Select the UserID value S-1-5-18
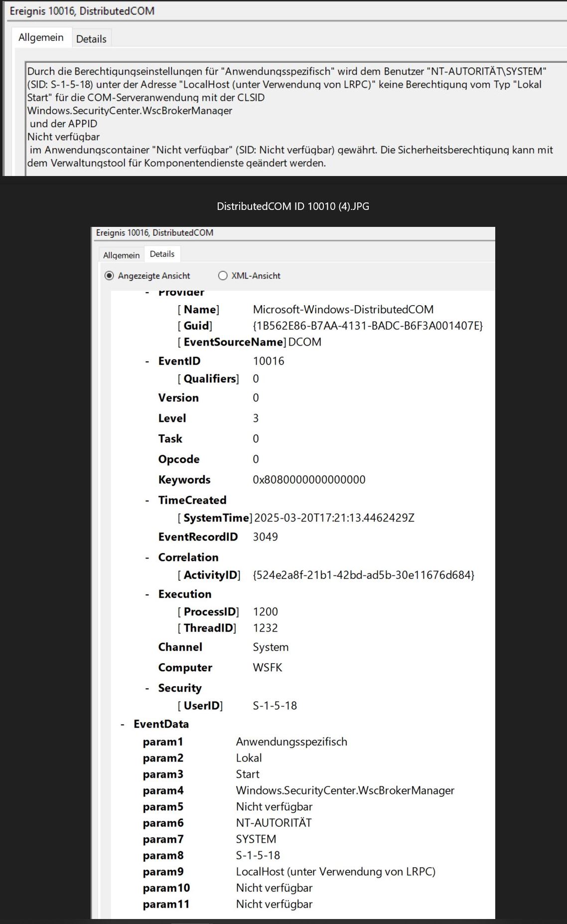Screen dimensions: 567x924 coord(275,706)
